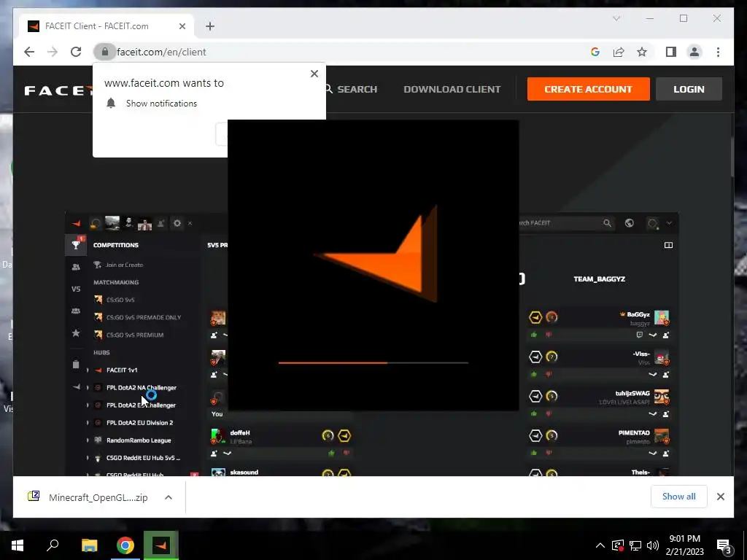Click the star favorites sidebar icon
Screen dimensions: 747x560
[x=76, y=332]
